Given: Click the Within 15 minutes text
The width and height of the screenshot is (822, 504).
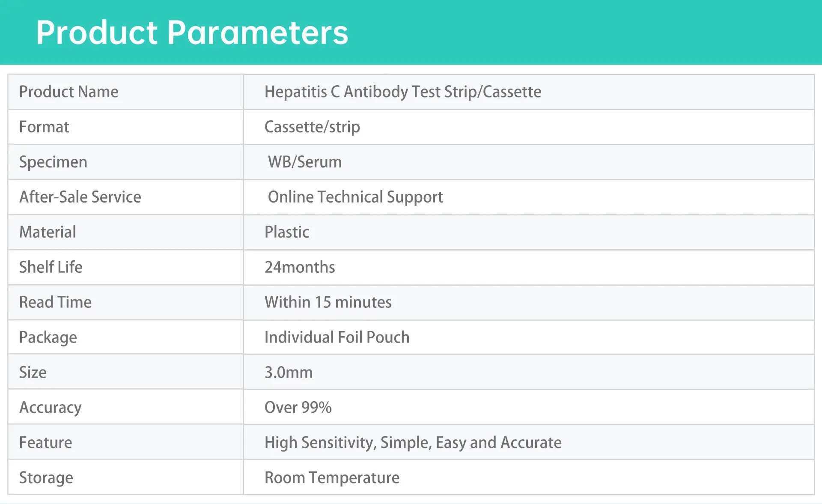Looking at the screenshot, I should 328,302.
